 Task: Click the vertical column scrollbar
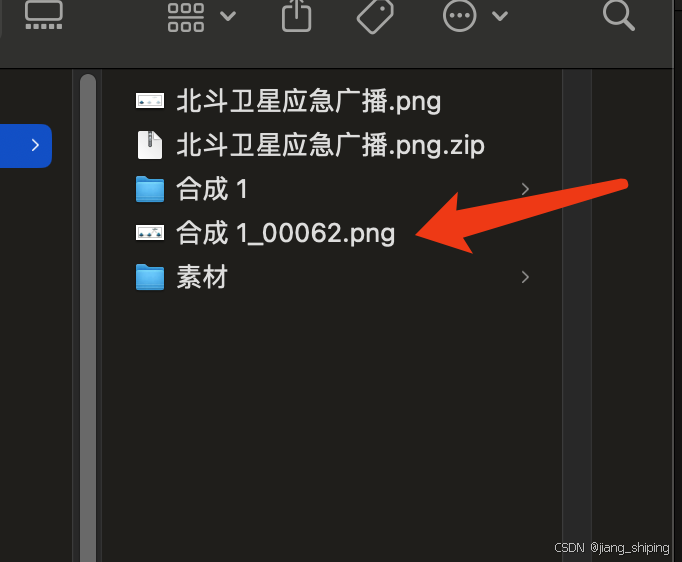point(88,318)
